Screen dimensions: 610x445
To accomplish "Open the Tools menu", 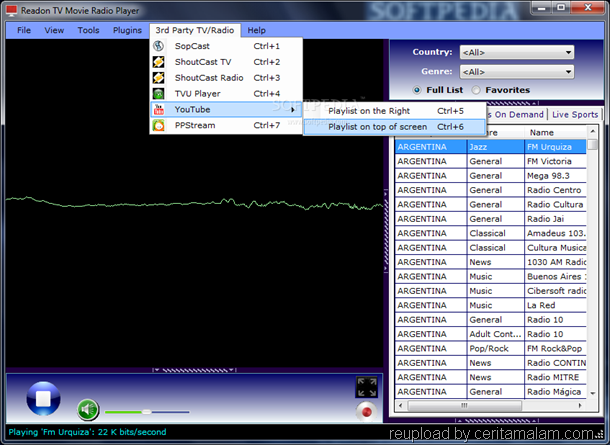I will pyautogui.click(x=88, y=30).
